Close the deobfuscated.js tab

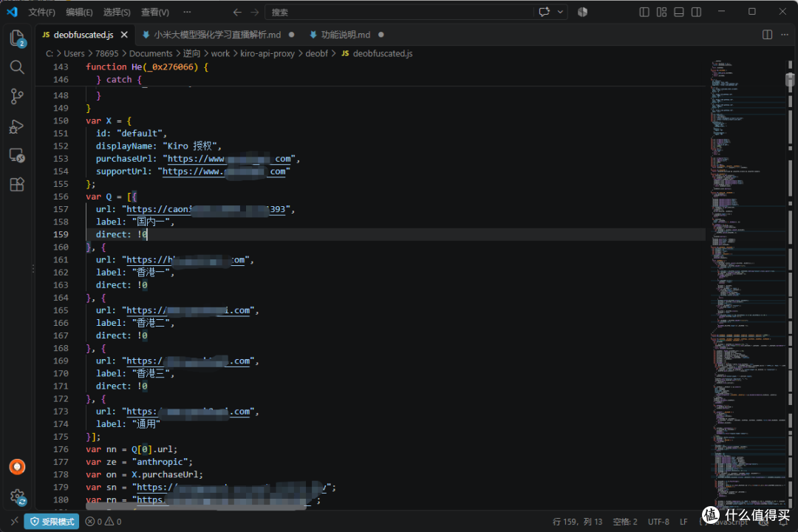click(x=124, y=35)
